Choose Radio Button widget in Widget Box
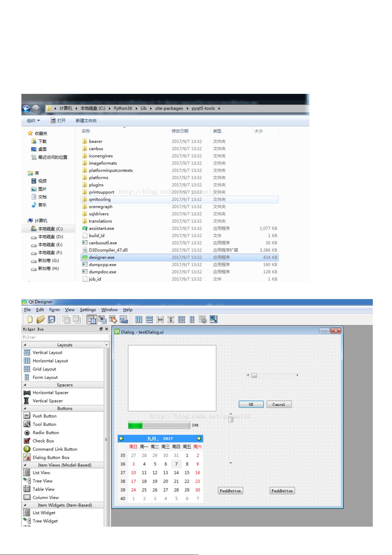 click(x=46, y=432)
